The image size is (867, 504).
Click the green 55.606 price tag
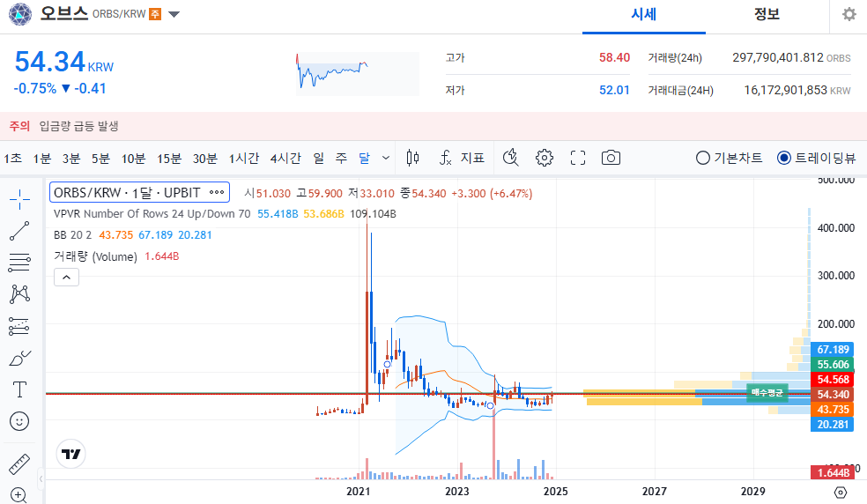pyautogui.click(x=832, y=365)
